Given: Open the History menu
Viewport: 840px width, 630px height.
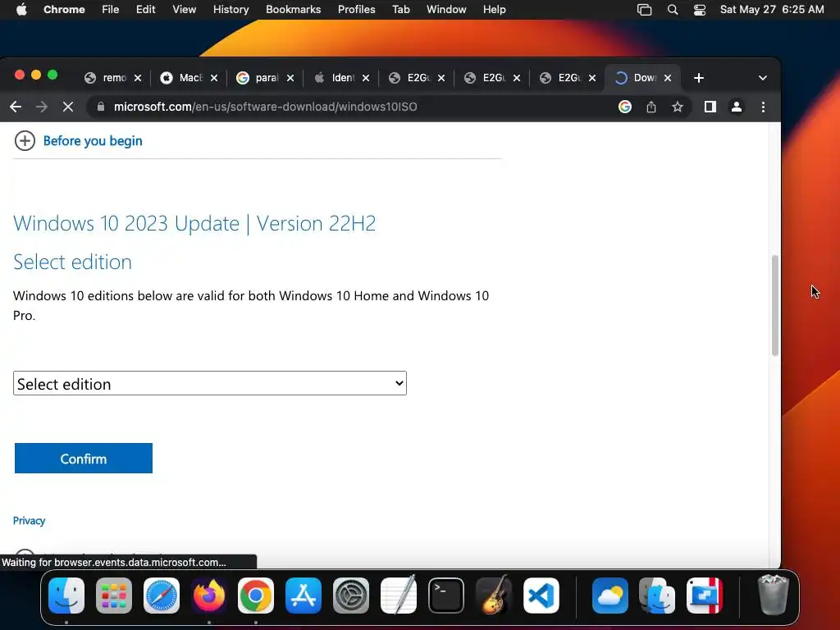Looking at the screenshot, I should pyautogui.click(x=231, y=10).
